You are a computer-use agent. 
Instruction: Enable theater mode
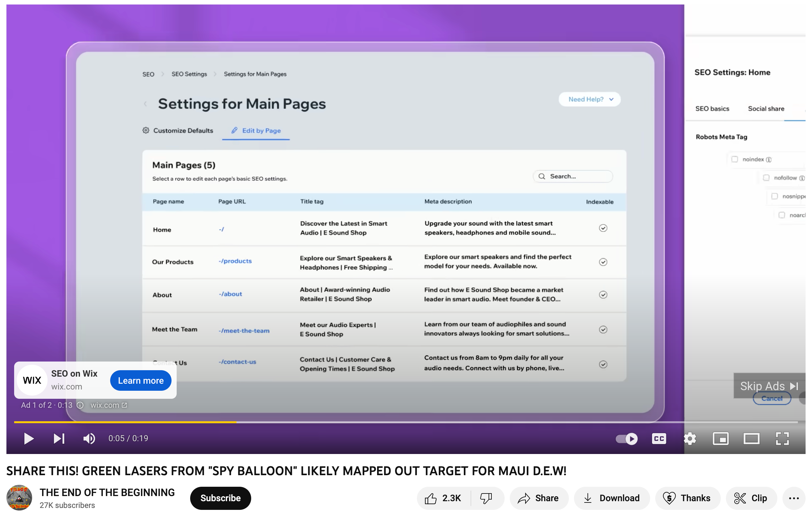(x=751, y=438)
